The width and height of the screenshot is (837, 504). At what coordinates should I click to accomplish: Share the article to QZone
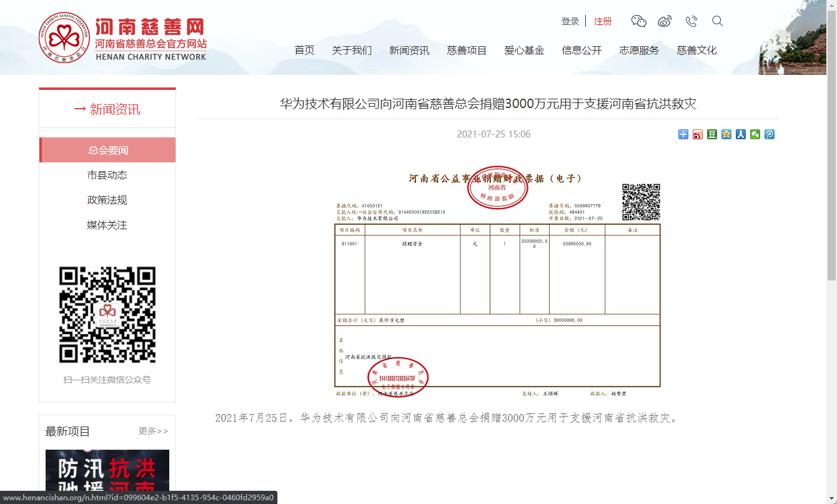[x=726, y=134]
